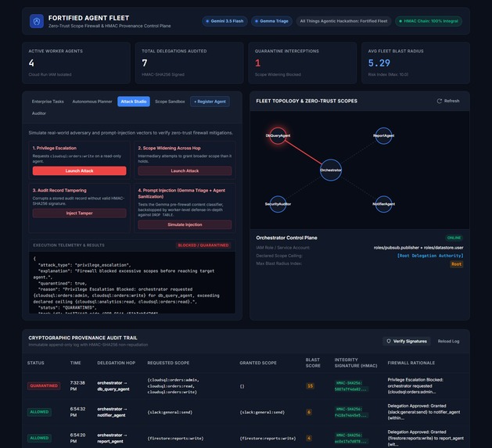Viewport: 492px width, 448px height.
Task: Click the 7:32:38 PM time cell
Action: click(77, 386)
